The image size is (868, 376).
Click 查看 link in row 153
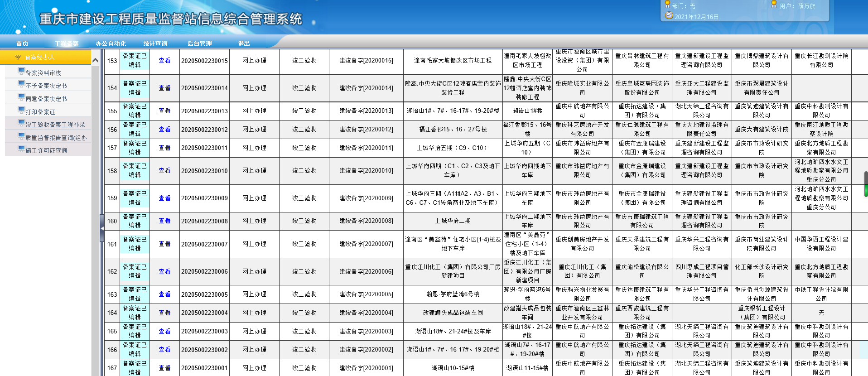tap(164, 60)
